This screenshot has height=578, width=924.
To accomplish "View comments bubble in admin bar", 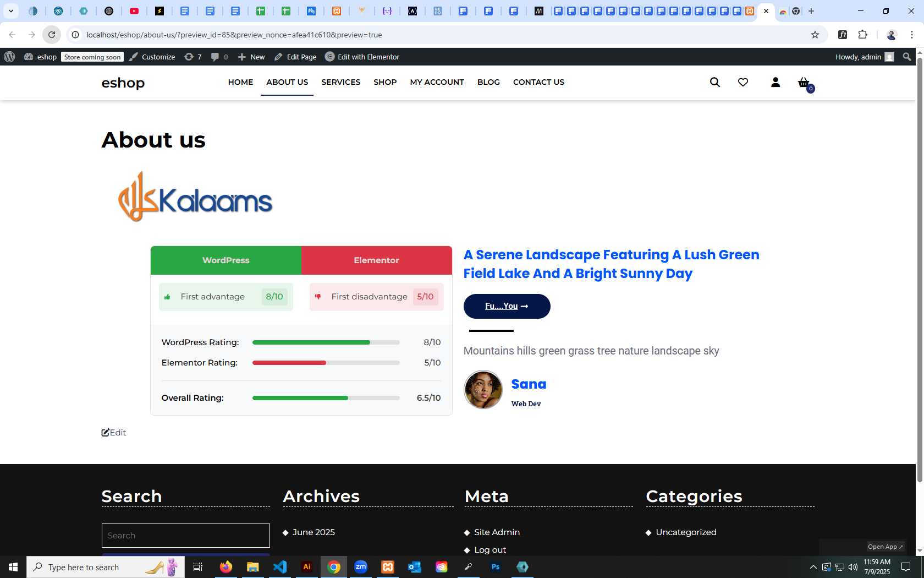I will coord(219,57).
